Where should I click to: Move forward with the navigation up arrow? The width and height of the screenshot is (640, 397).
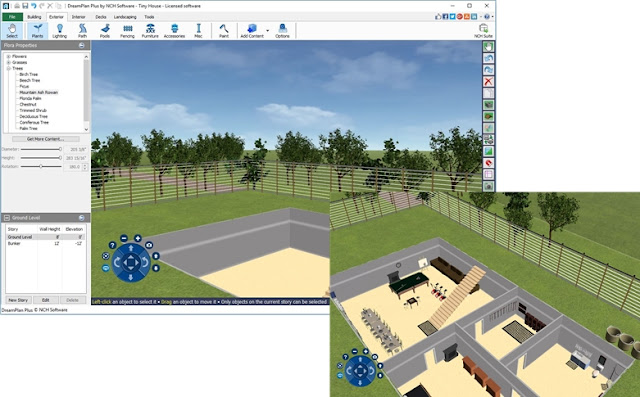tap(131, 248)
